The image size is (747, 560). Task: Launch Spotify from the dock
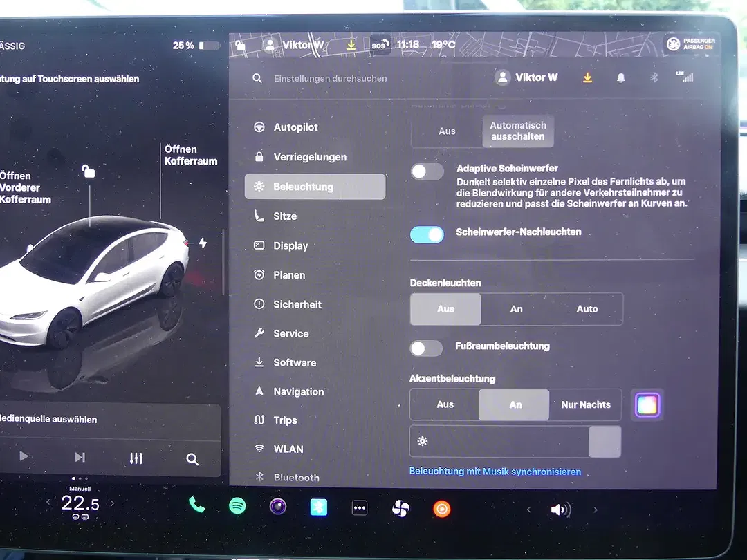coord(237,505)
